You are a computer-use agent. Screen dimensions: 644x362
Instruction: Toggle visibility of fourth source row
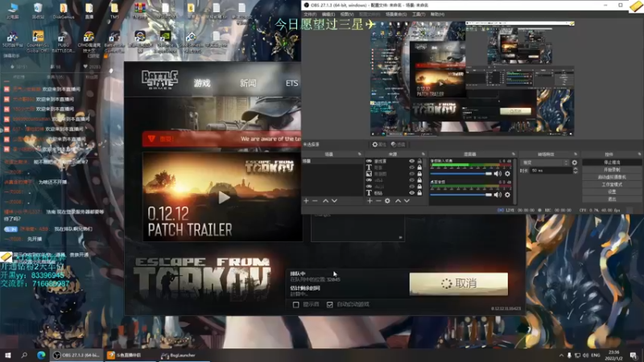click(411, 180)
